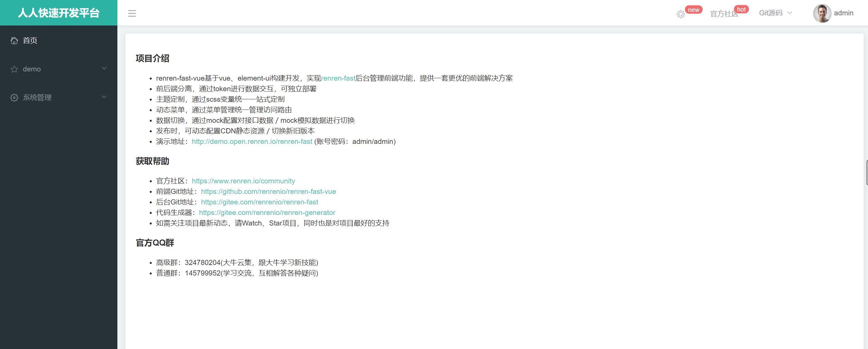
Task: Open the renren-fast-vue GitHub link
Action: point(268,192)
